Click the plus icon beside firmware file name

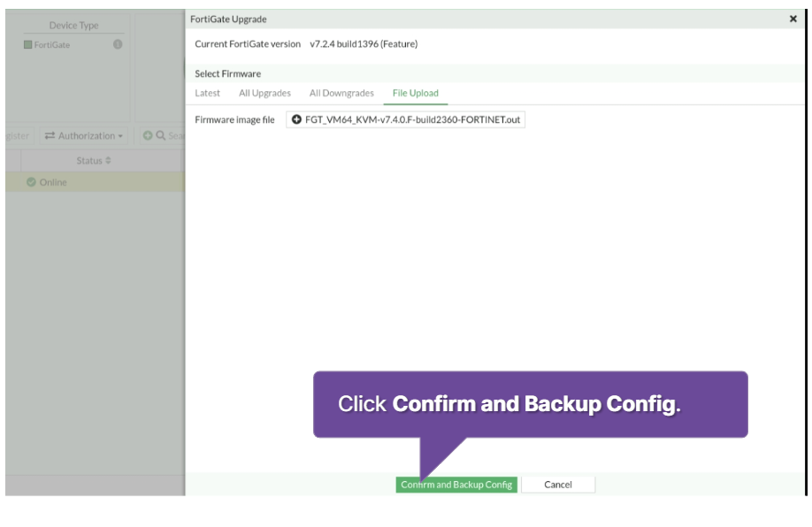[296, 119]
